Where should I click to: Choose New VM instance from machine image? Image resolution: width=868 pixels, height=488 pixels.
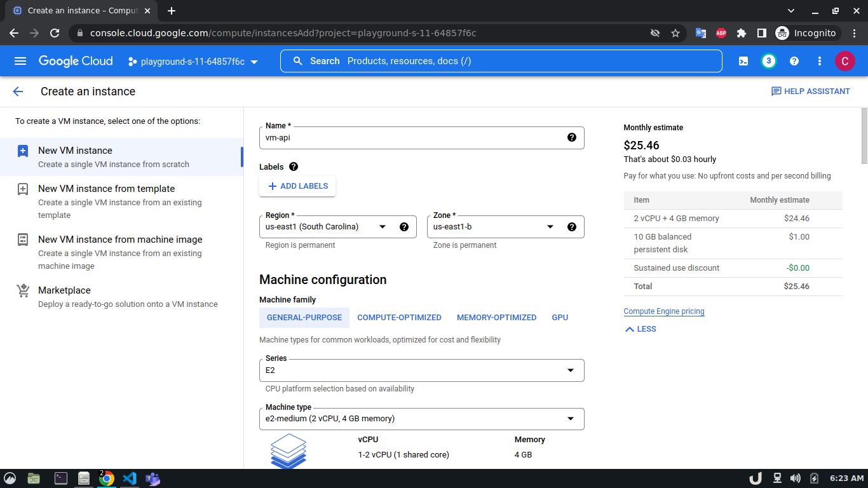tap(121, 252)
